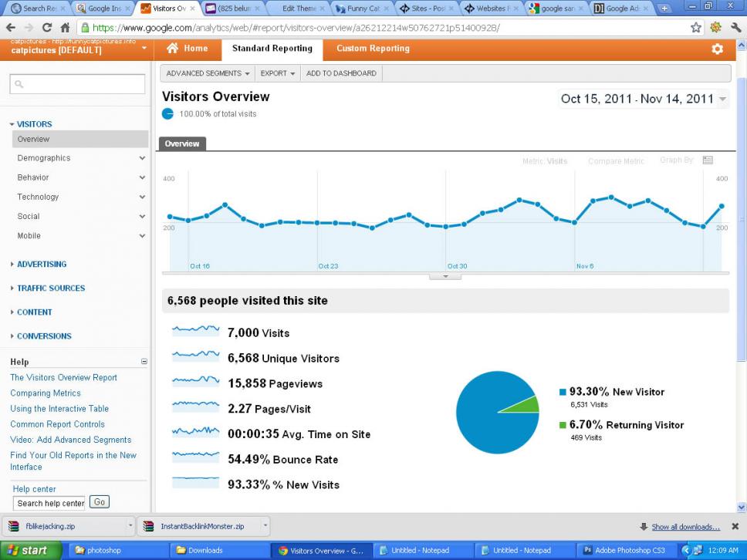Image resolution: width=747 pixels, height=560 pixels.
Task: Expand the Social submenu
Action: coord(142,217)
